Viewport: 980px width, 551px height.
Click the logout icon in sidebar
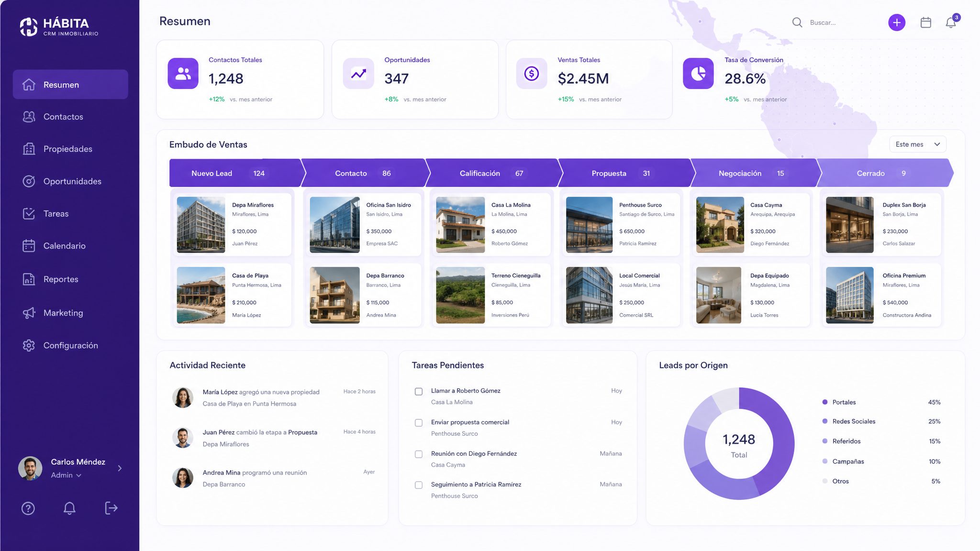pyautogui.click(x=111, y=508)
